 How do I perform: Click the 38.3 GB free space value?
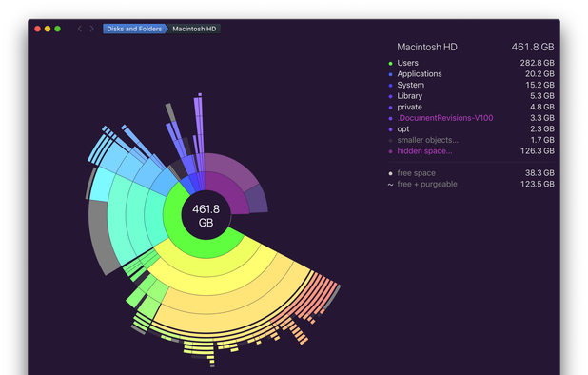pyautogui.click(x=539, y=173)
